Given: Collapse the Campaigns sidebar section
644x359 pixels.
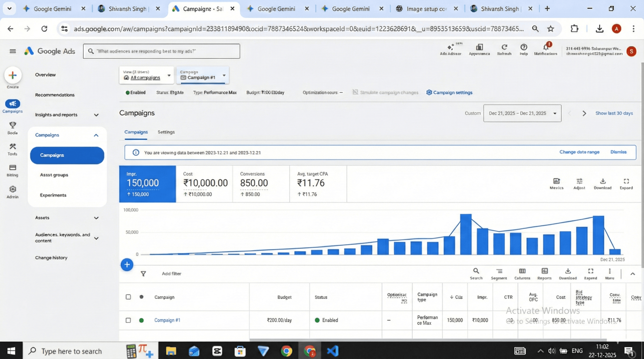Looking at the screenshot, I should (x=96, y=135).
